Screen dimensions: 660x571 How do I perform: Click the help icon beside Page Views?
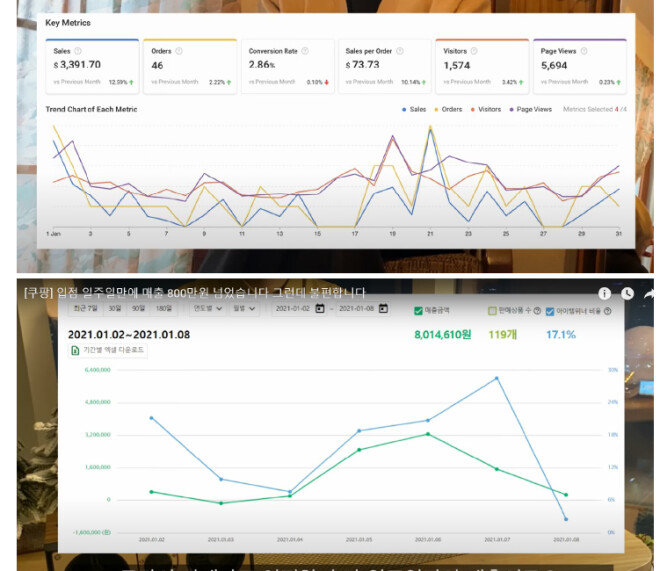pyautogui.click(x=584, y=50)
